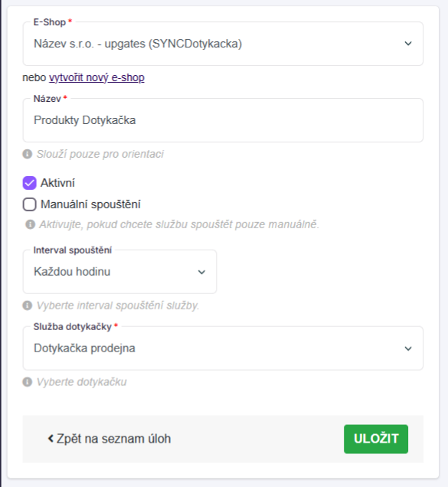The width and height of the screenshot is (448, 487).
Task: Expand the Interval spouštění dropdown chevron
Action: [x=201, y=272]
